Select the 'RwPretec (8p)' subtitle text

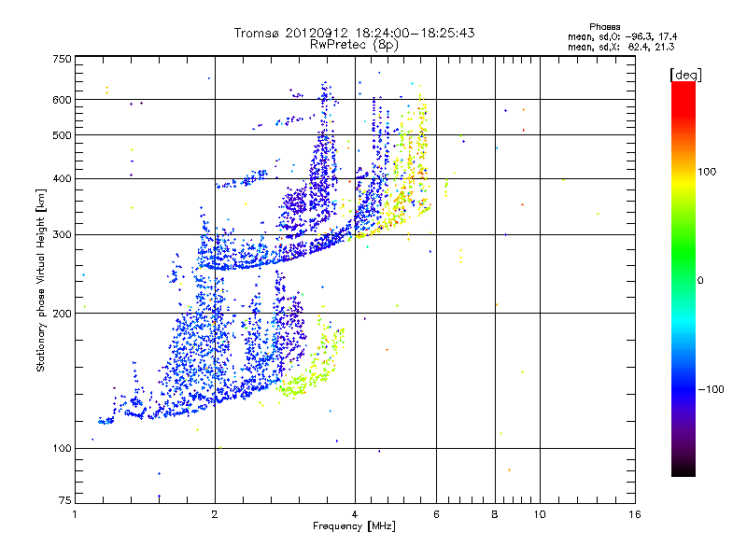pos(354,45)
